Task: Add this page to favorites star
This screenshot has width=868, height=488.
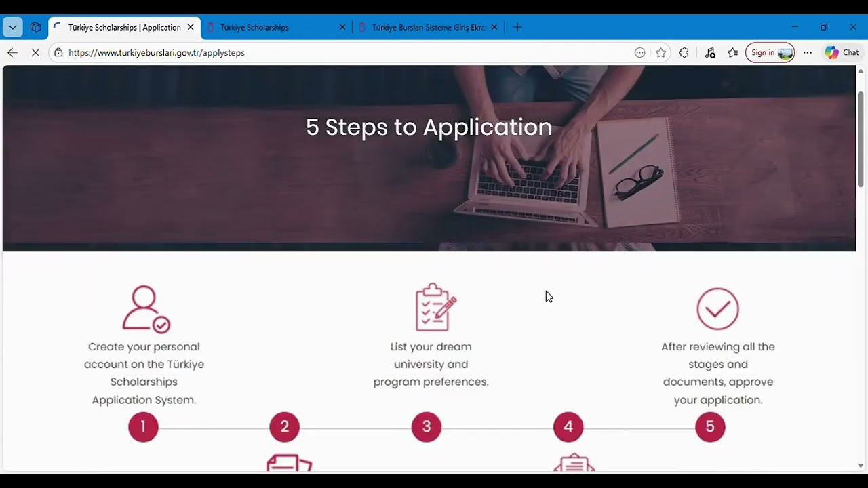Action: click(x=661, y=52)
